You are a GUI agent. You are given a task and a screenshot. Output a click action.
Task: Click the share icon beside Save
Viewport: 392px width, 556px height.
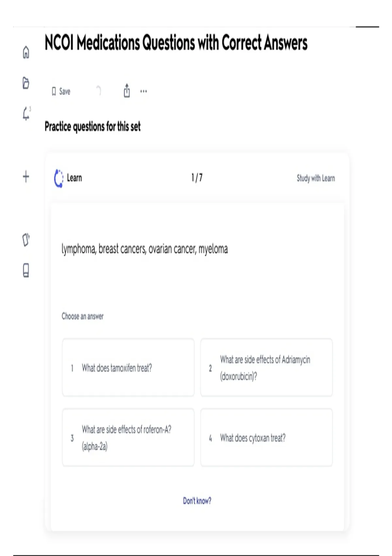127,91
